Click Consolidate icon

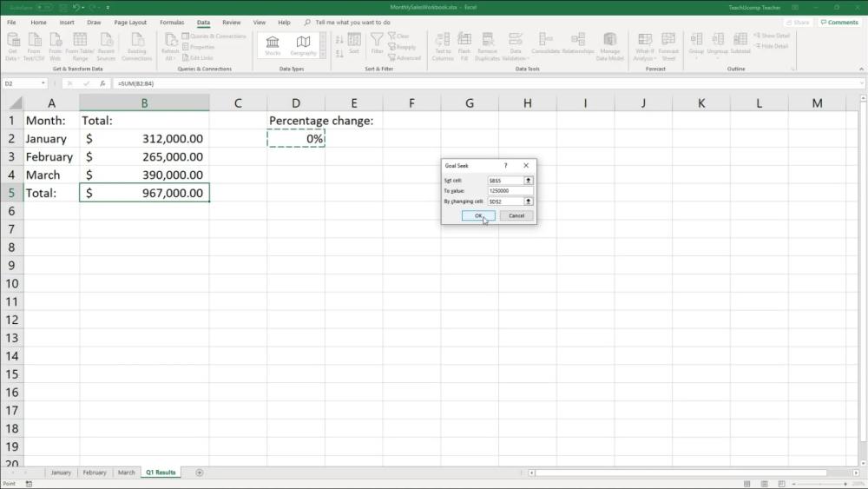point(545,43)
